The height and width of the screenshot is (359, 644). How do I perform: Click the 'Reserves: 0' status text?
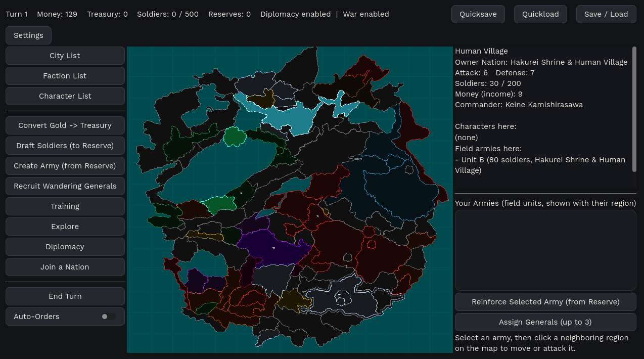[x=229, y=14]
